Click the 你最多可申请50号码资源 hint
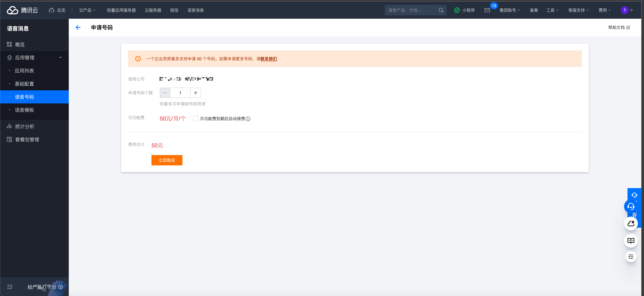644x296 pixels. point(183,104)
